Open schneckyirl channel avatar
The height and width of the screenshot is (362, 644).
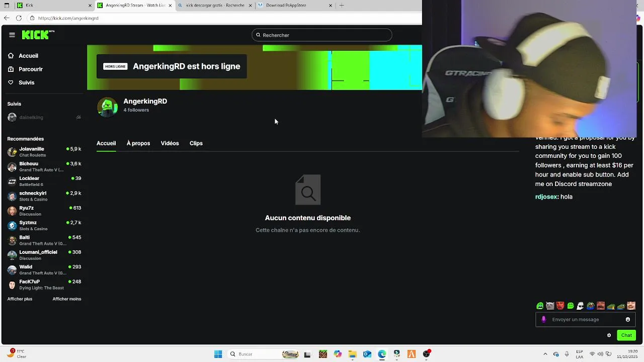pyautogui.click(x=12, y=196)
